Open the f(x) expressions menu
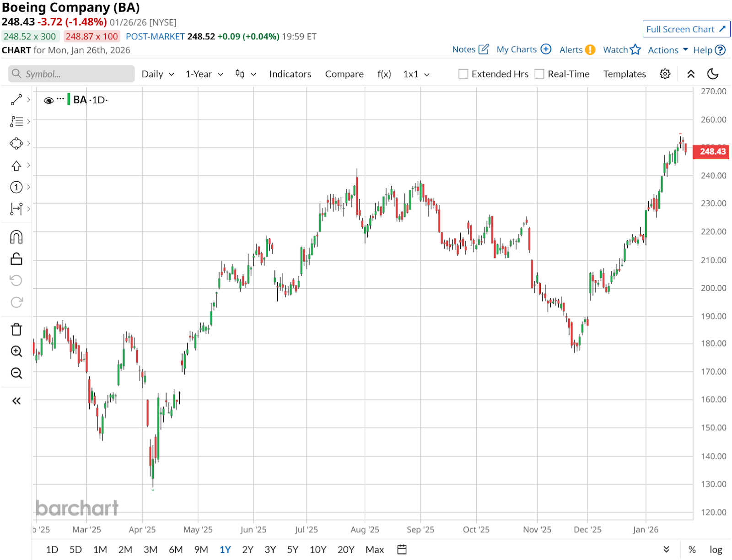 [x=384, y=74]
